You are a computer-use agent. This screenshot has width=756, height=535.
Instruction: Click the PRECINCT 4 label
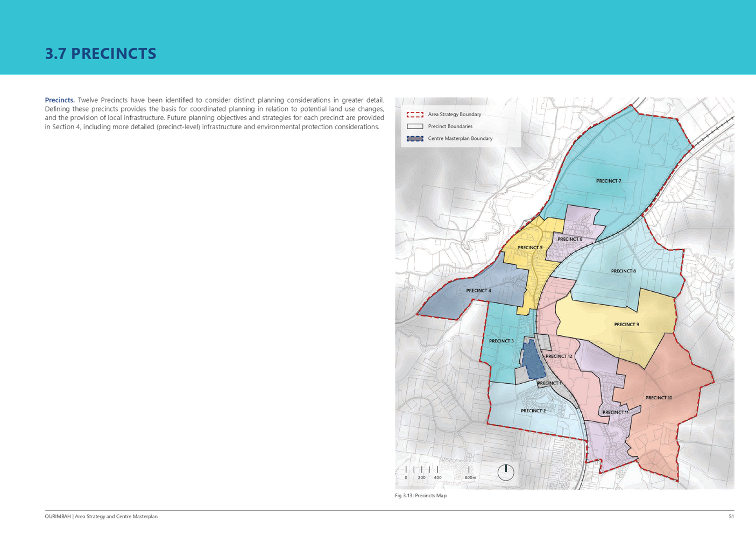click(478, 291)
